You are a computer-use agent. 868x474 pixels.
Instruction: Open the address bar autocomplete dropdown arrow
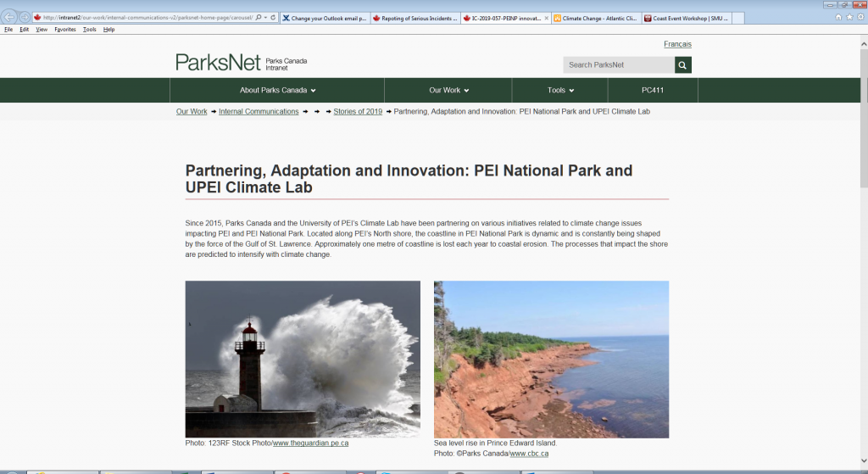[x=265, y=18]
